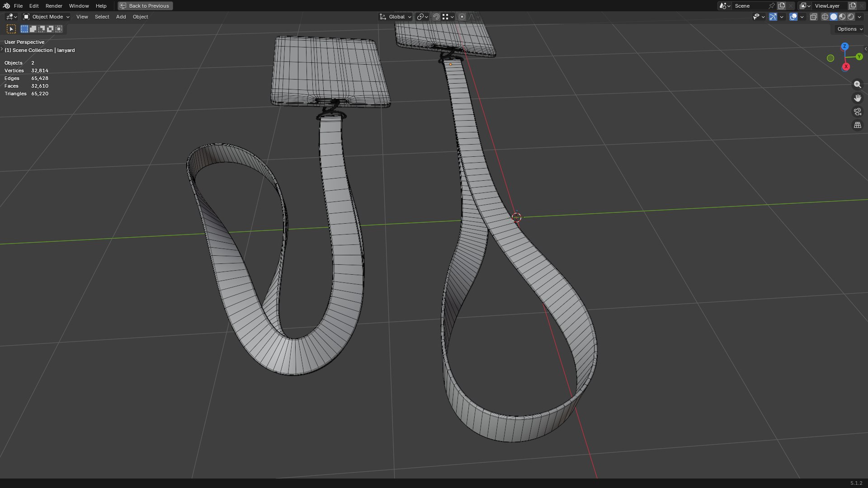This screenshot has width=868, height=488.
Task: Open the shading options dropdown arrow
Action: (x=859, y=17)
